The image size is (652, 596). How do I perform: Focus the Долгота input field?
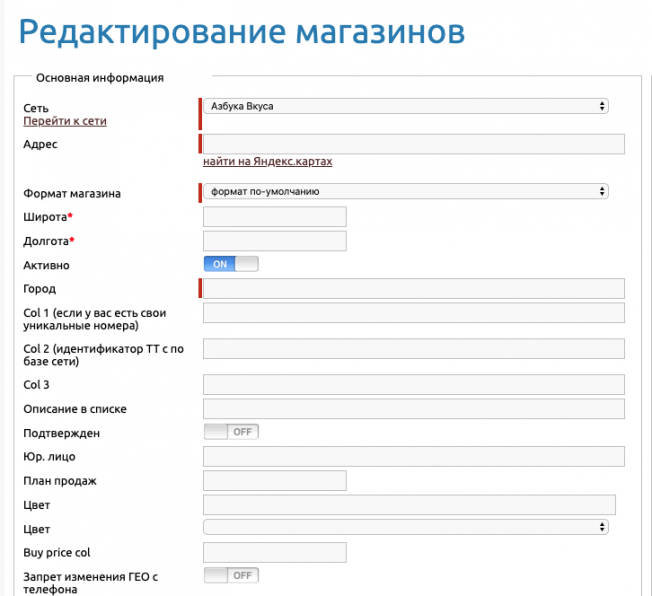point(275,241)
